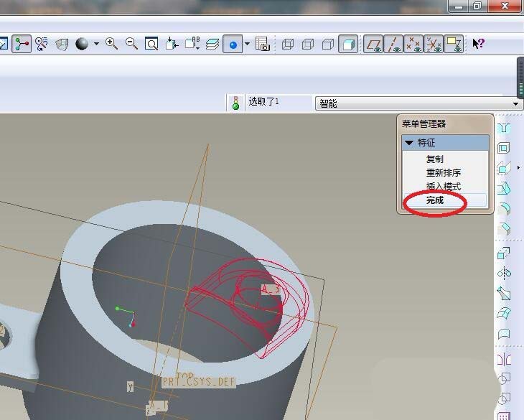Screen dimensions: 524x420
Task: Click the A_1 axis label
Action: point(158,406)
